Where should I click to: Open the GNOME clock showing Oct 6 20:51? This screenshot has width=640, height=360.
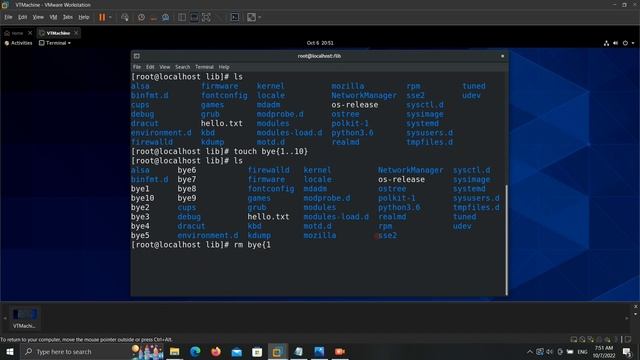[320, 43]
